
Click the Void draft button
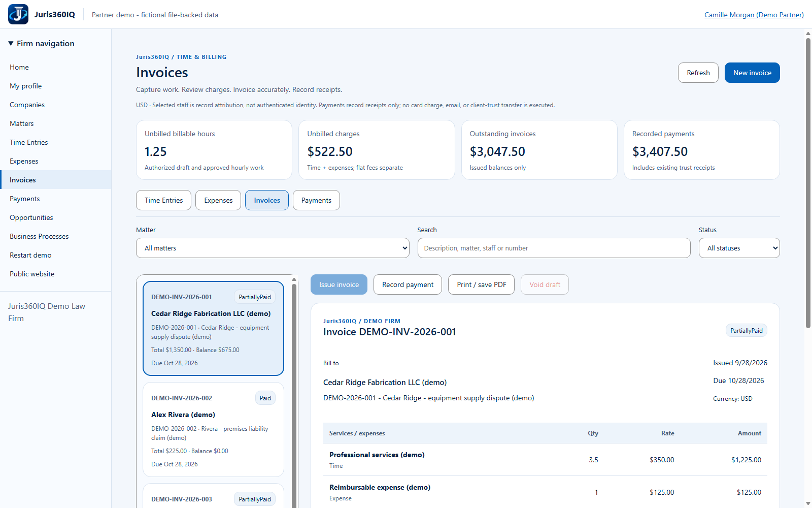pos(545,284)
